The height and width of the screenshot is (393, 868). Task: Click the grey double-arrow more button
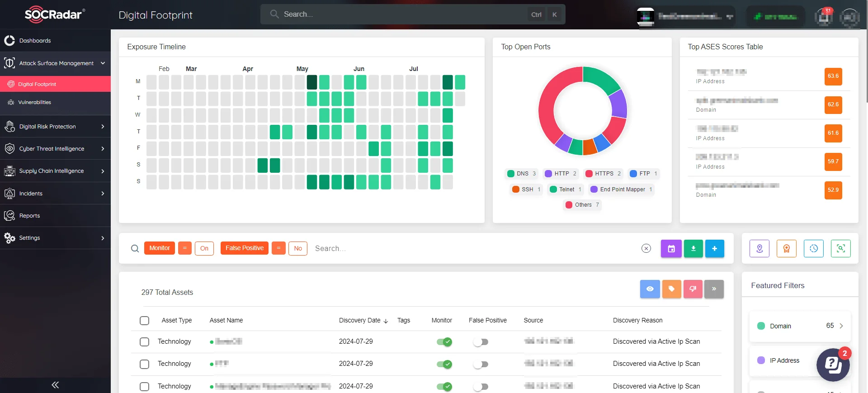[x=714, y=289]
